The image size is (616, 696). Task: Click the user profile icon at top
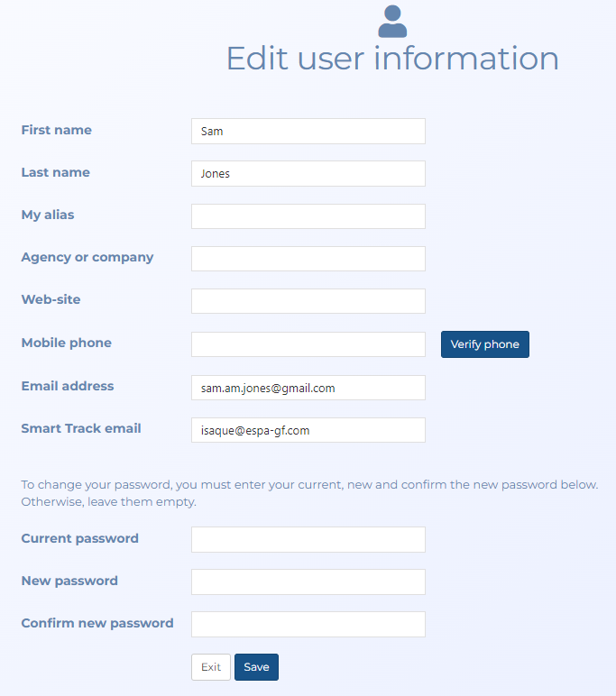[392, 21]
